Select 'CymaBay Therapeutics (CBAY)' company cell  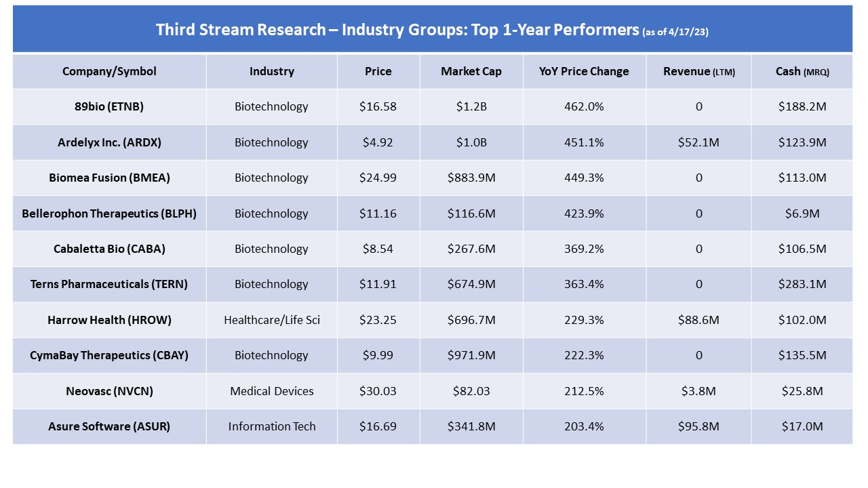click(x=109, y=355)
